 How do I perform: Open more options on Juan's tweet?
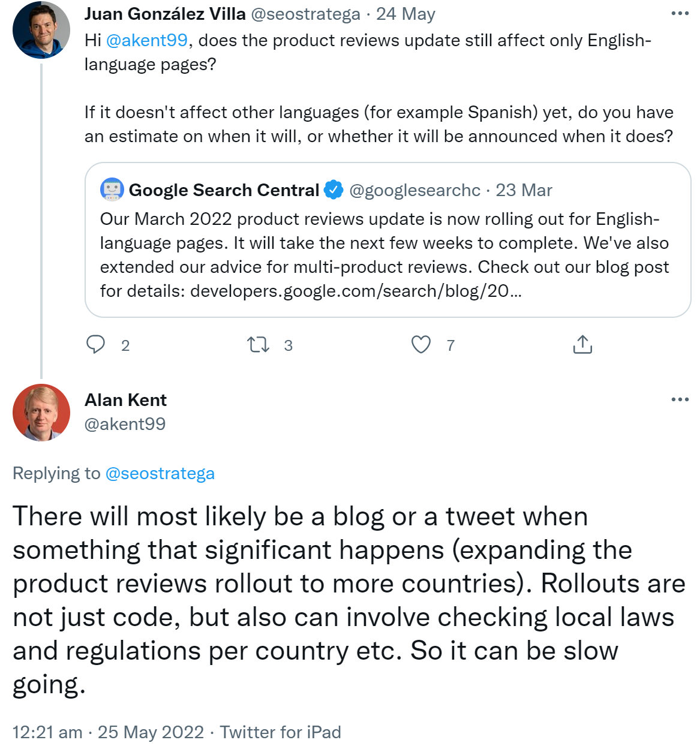coord(680,14)
